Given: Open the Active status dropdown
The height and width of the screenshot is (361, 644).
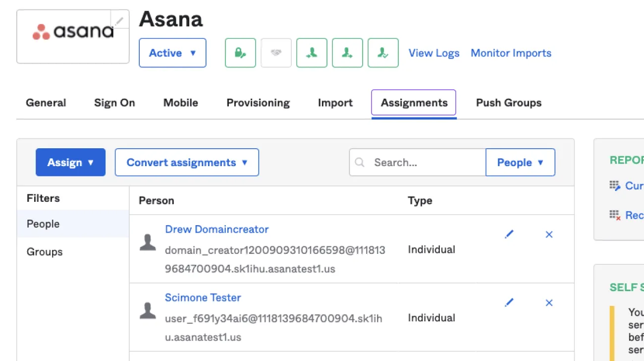Looking at the screenshot, I should 172,53.
